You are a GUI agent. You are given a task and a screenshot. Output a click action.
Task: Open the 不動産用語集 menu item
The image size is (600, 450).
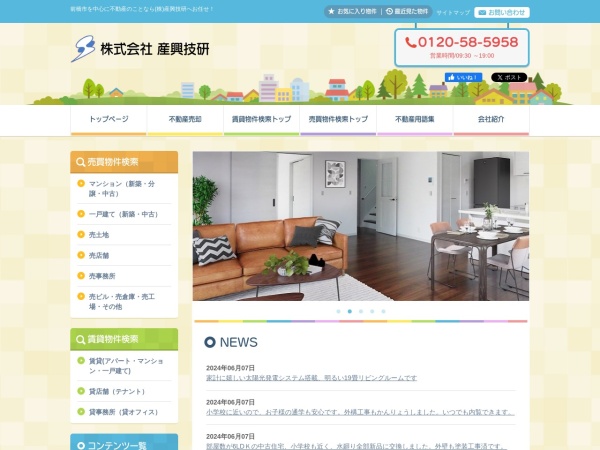[415, 120]
